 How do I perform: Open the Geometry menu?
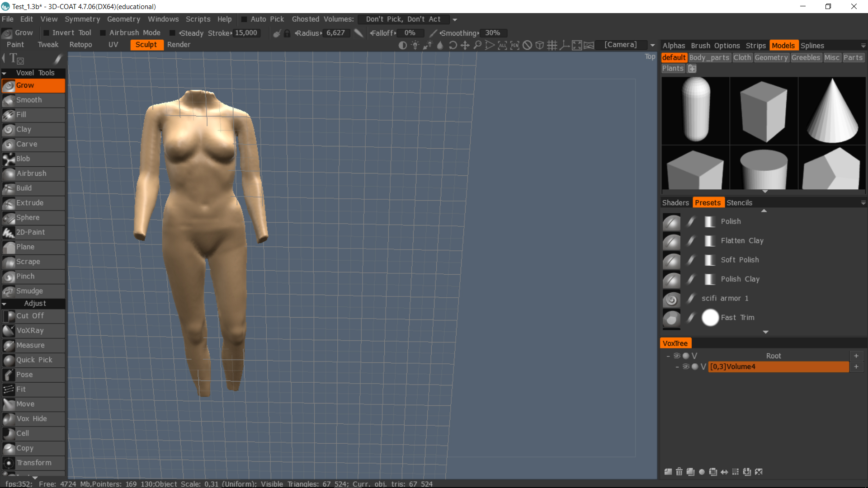(123, 19)
